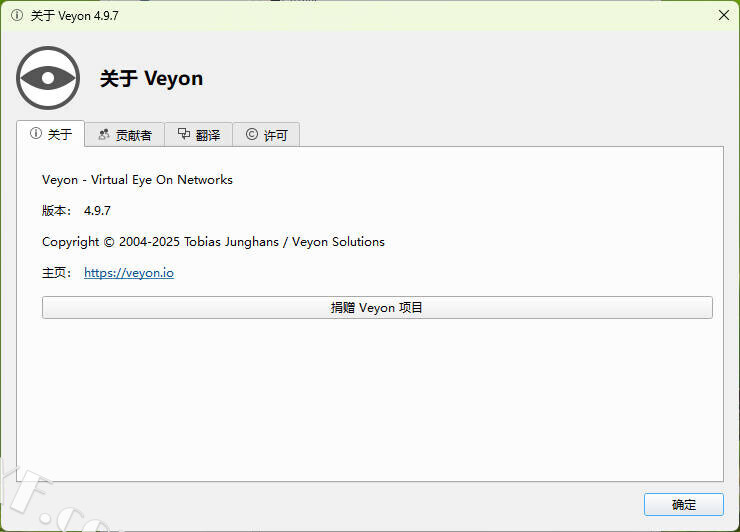
Task: Switch to the 关于 tab
Action: tap(50, 134)
